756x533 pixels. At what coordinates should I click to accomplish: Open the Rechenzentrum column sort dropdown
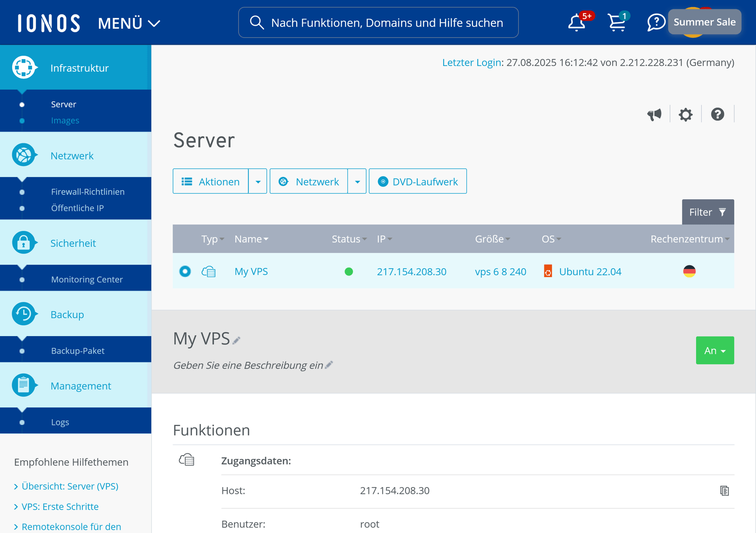728,239
